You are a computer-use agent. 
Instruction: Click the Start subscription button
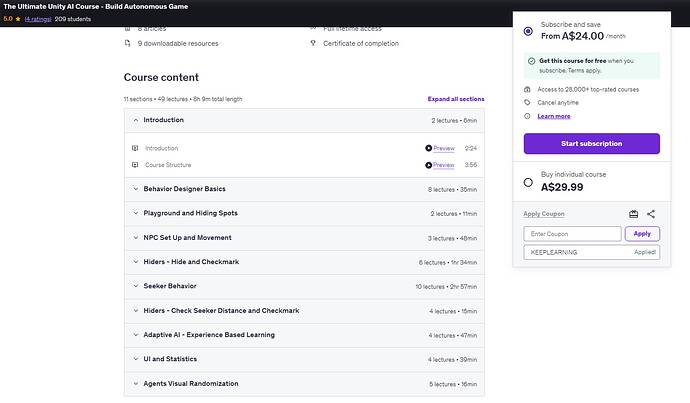coord(591,143)
